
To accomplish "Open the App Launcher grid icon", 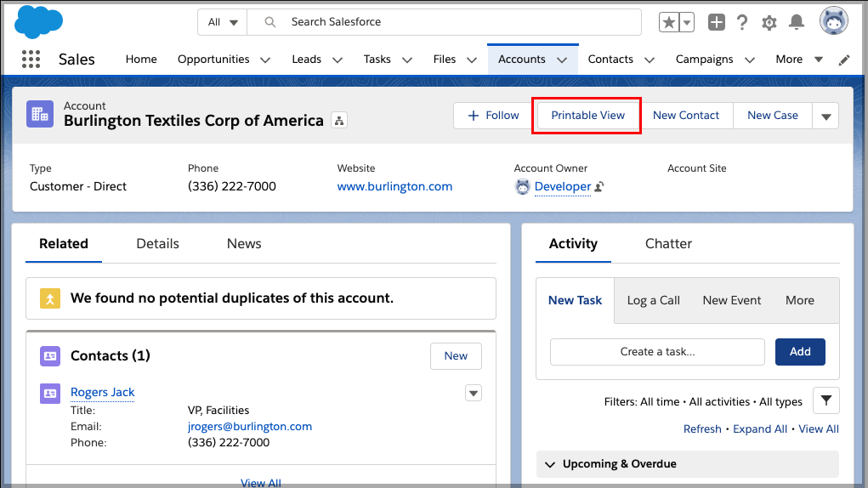I will [31, 60].
